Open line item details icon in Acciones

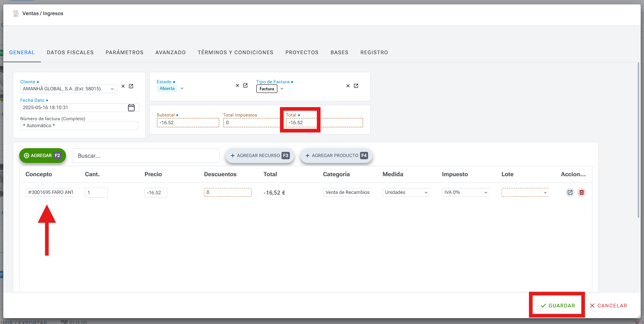coord(570,192)
